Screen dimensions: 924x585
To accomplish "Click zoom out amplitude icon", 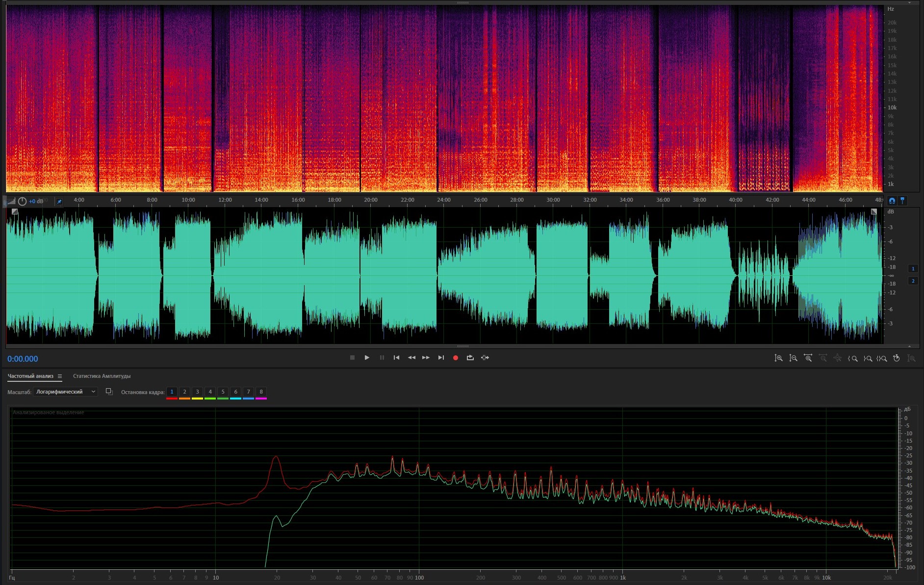I will [793, 358].
